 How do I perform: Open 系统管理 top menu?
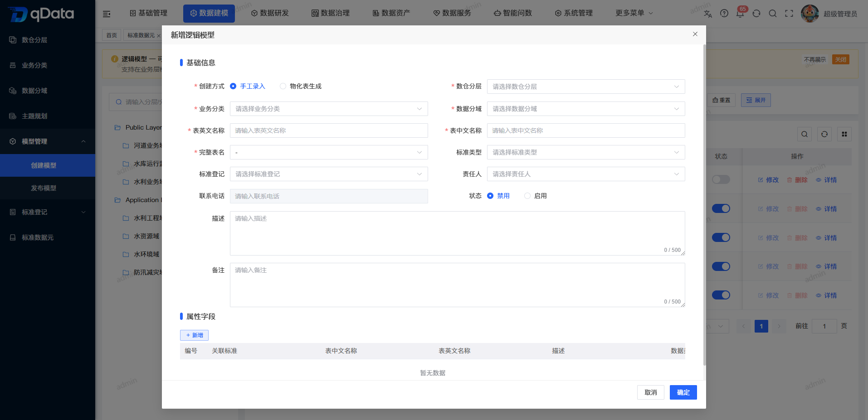574,13
